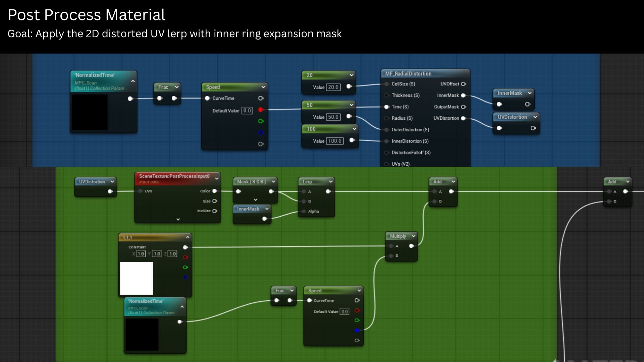Viewport: 644px width, 362px height.
Task: Open the Multiply node dropdown arrow
Action: [413, 236]
